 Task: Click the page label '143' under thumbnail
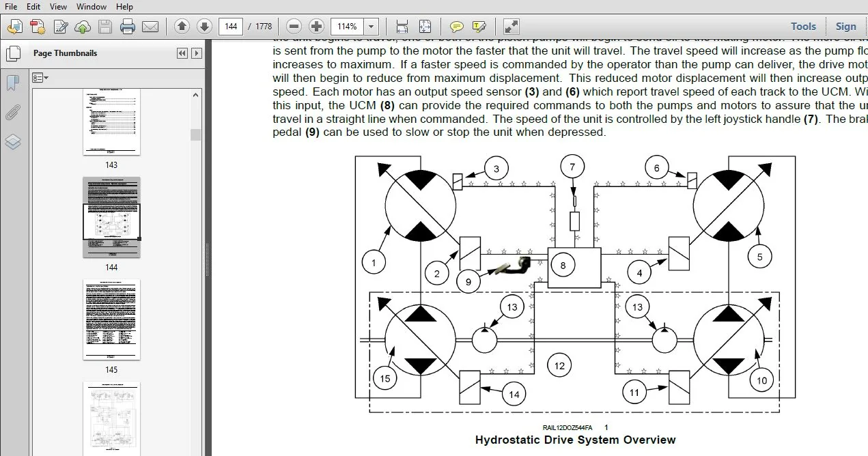pos(111,165)
